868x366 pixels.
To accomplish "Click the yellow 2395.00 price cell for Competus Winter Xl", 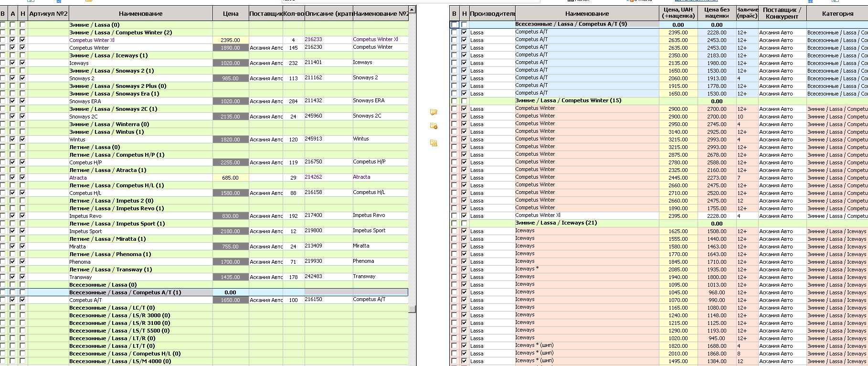I will [x=231, y=40].
